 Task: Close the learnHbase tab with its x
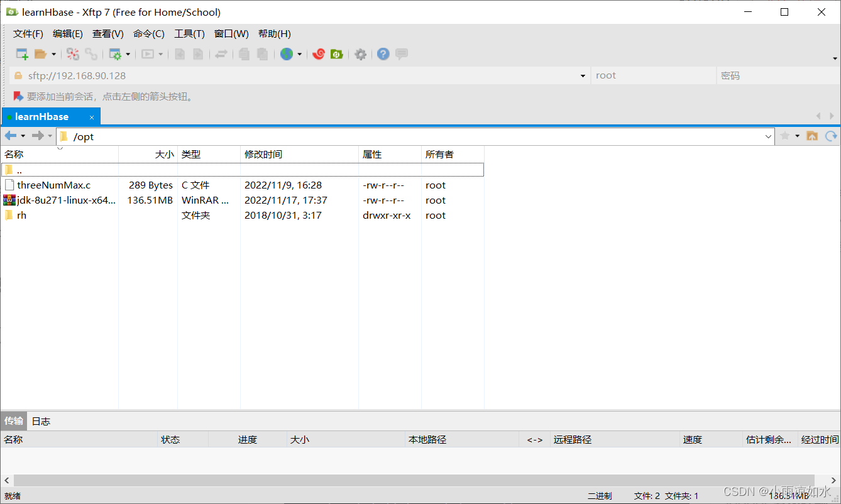(x=92, y=118)
